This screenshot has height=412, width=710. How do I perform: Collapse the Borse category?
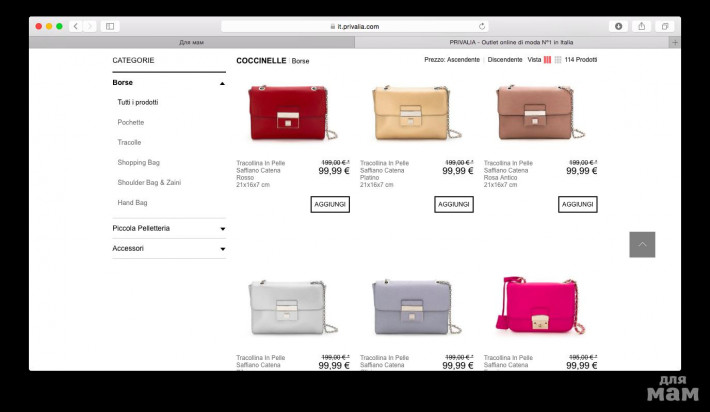[222, 83]
